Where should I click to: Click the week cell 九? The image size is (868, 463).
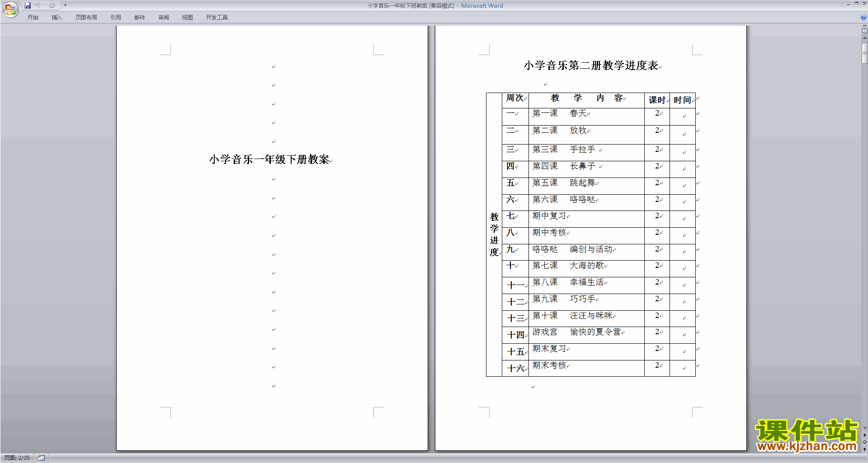[515, 252]
